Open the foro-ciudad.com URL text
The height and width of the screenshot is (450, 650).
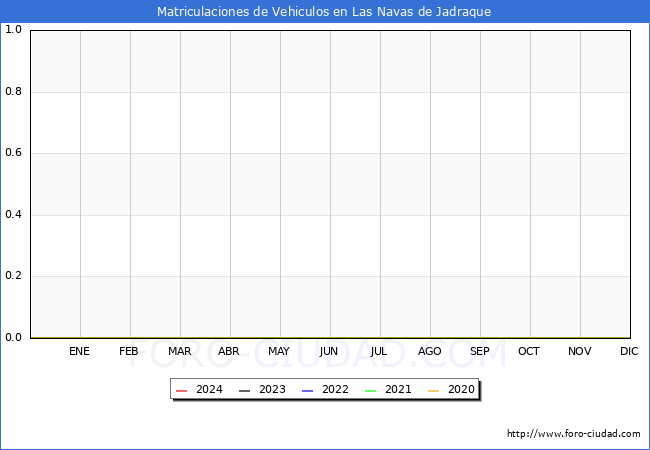574,434
